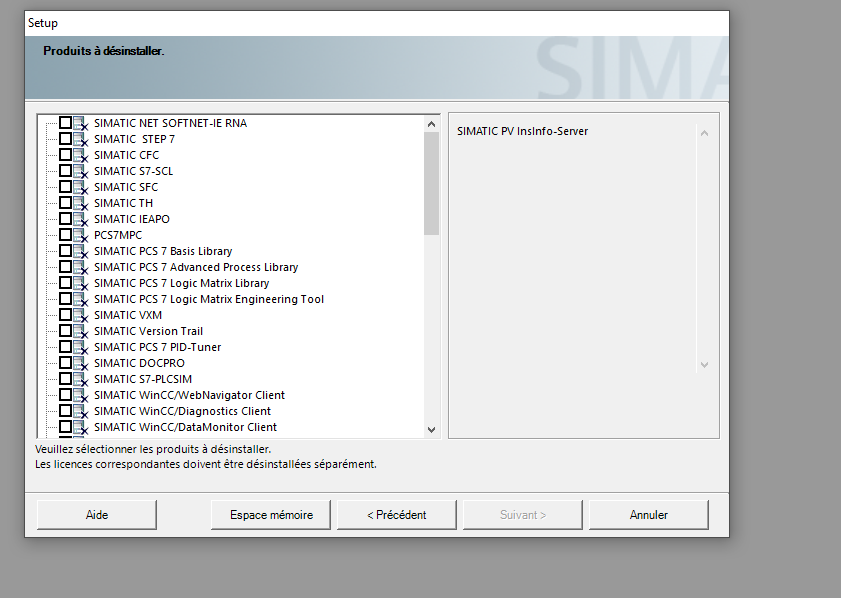Go back with the Précédent button
The image size is (841, 598).
coord(397,515)
